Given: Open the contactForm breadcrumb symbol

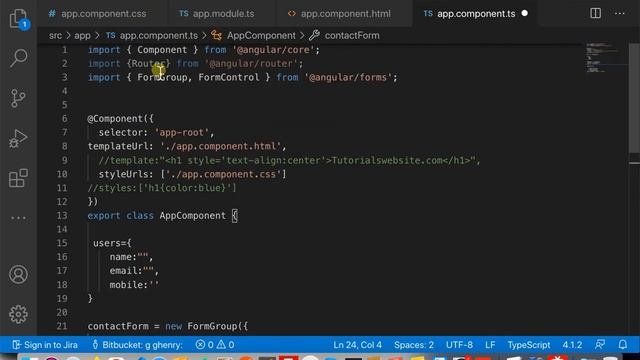Looking at the screenshot, I should [x=345, y=36].
